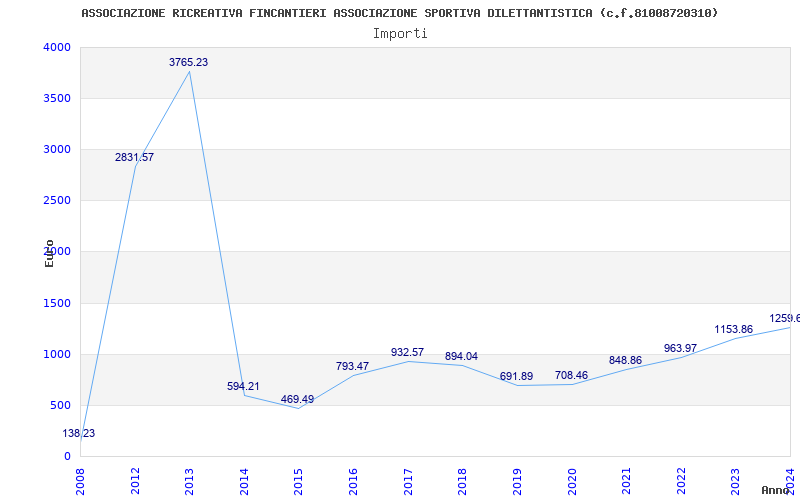
Task: Click the 'Anno' x-axis title
Action: point(776,490)
